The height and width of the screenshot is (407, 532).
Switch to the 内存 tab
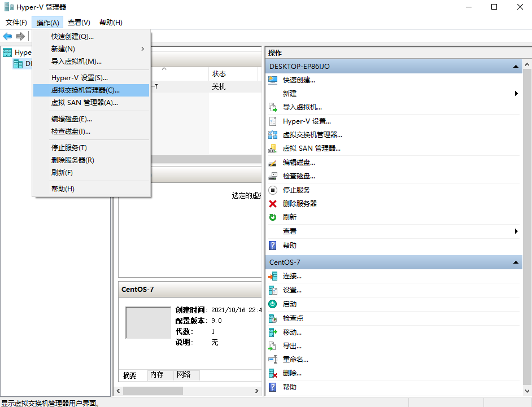pos(160,375)
